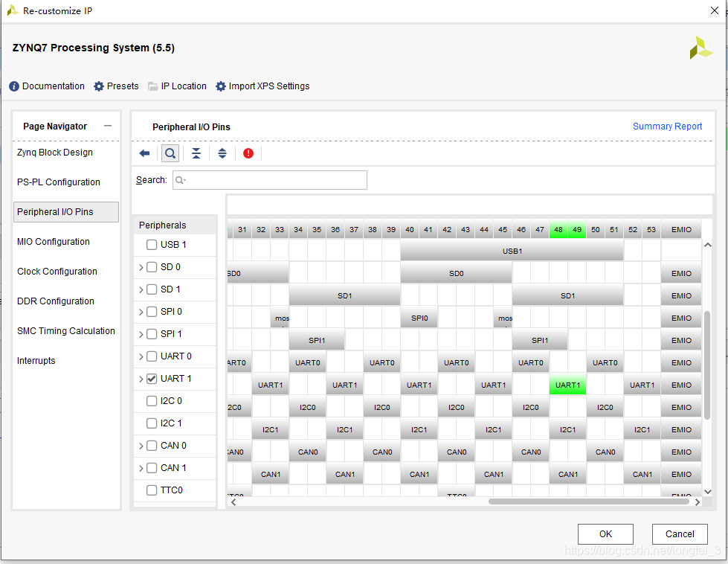728x564 pixels.
Task: Click the red error alert icon
Action: point(248,153)
